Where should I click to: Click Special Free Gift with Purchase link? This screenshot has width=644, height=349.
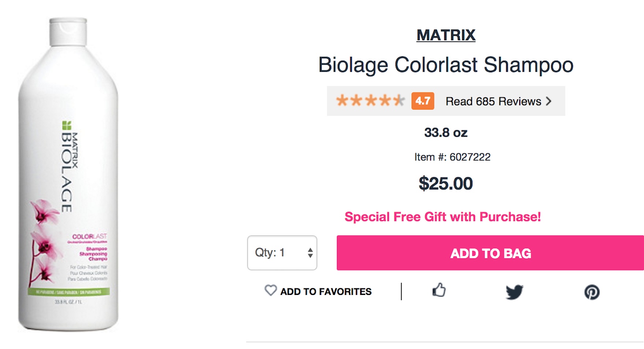[442, 217]
